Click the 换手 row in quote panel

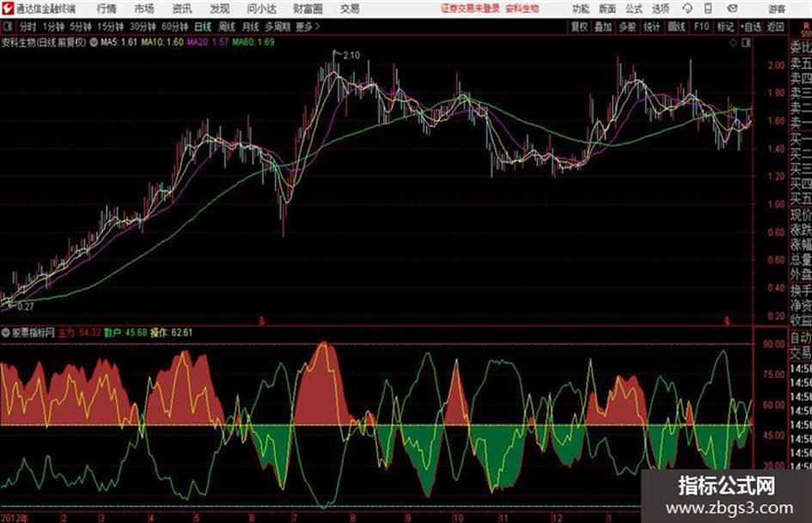pos(801,290)
